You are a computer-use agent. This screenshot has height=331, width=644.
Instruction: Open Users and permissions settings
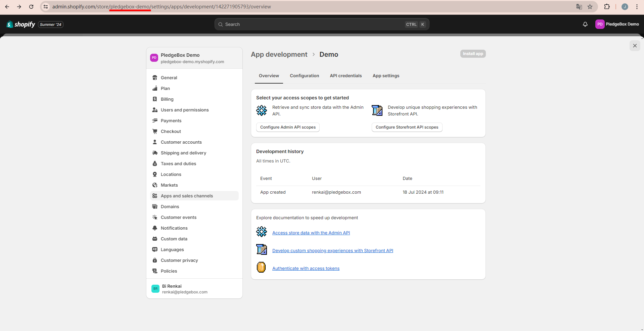(194, 110)
